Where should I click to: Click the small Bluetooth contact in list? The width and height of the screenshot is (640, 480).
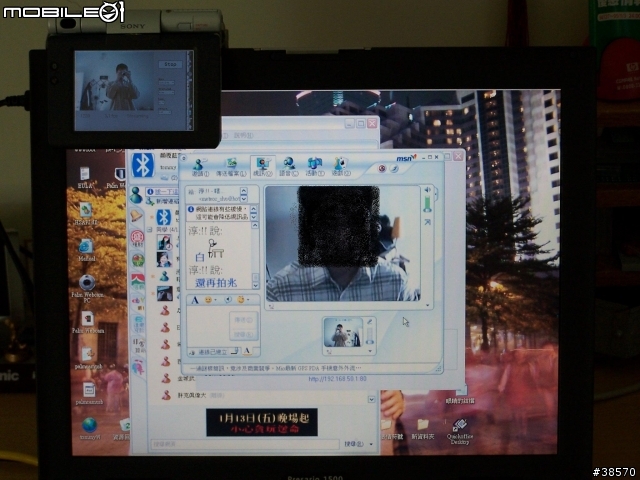164,218
